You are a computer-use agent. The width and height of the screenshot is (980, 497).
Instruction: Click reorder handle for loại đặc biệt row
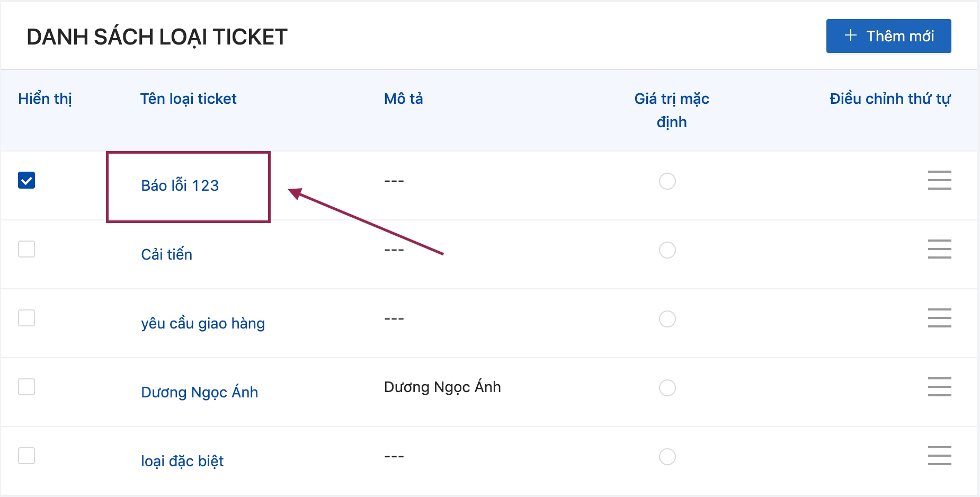click(x=939, y=456)
